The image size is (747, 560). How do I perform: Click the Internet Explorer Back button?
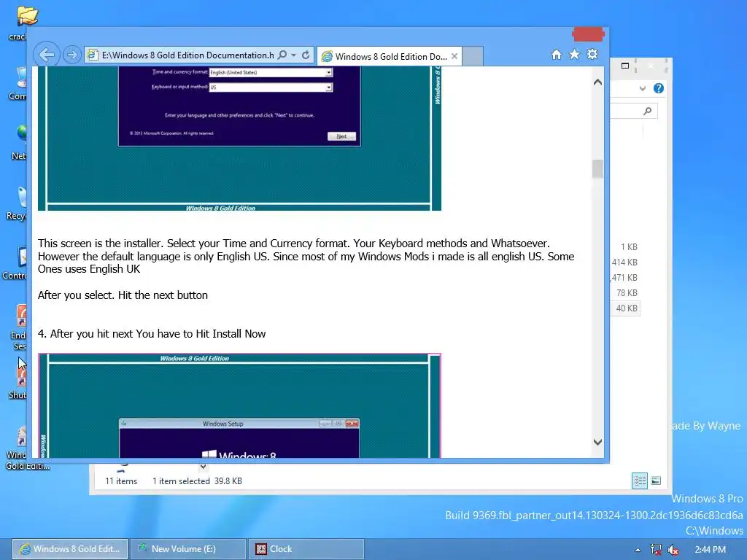[x=47, y=55]
